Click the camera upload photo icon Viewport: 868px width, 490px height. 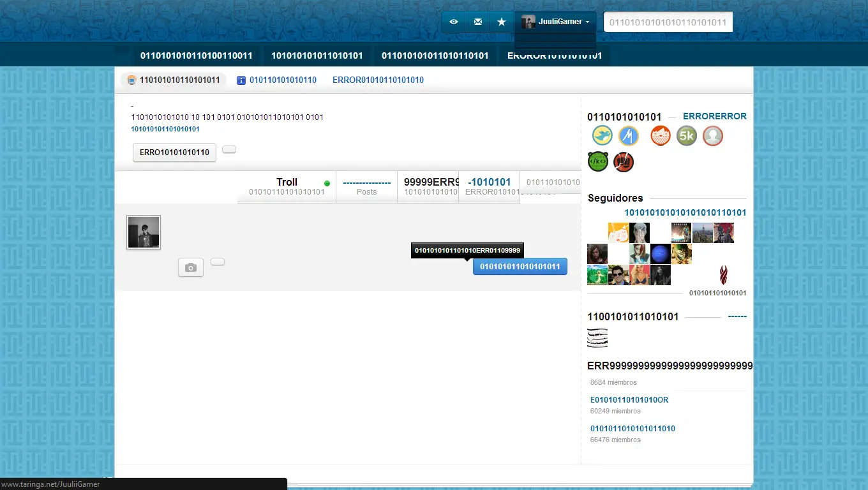tap(191, 268)
